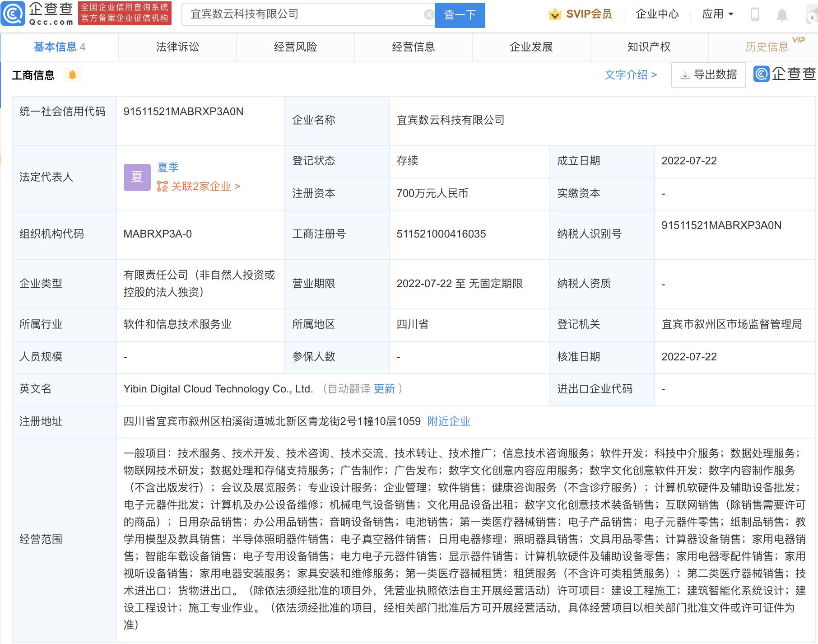Select 工商注册号 value 511521000416035
Image resolution: width=818 pixels, height=644 pixels.
[x=441, y=234]
